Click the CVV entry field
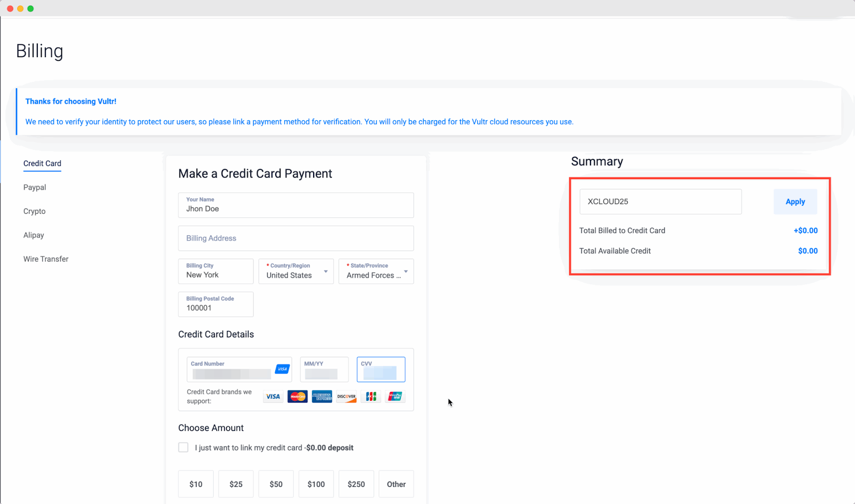Image resolution: width=855 pixels, height=504 pixels. pos(380,369)
